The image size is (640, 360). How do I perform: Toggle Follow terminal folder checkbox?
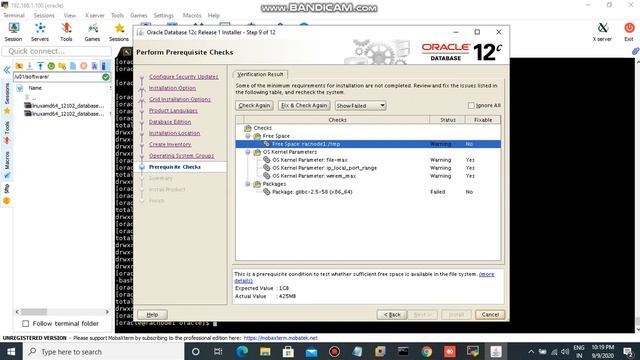pos(26,324)
